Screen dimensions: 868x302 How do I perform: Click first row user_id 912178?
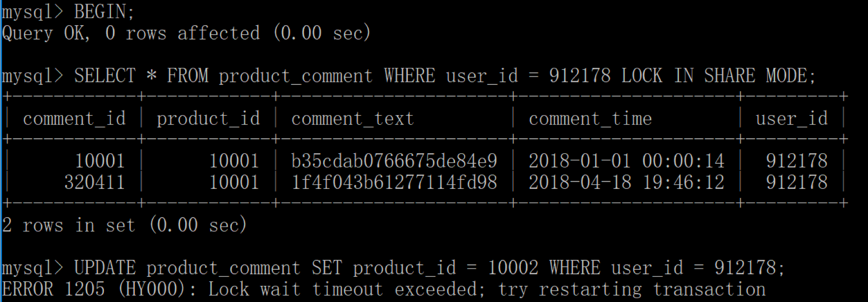797,161
